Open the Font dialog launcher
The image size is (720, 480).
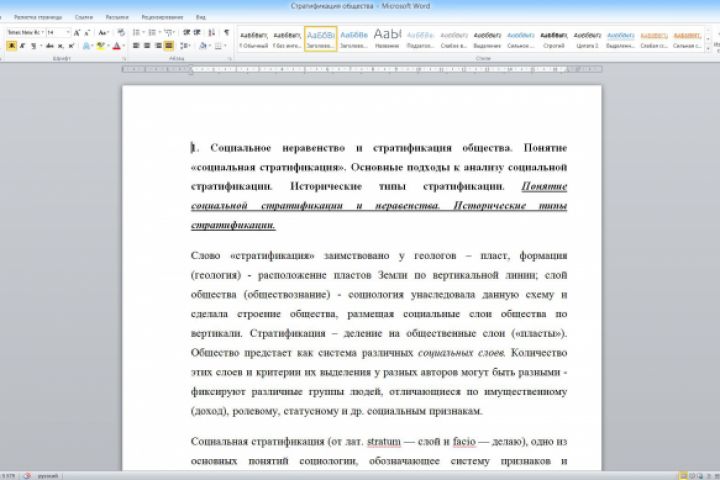click(125, 59)
